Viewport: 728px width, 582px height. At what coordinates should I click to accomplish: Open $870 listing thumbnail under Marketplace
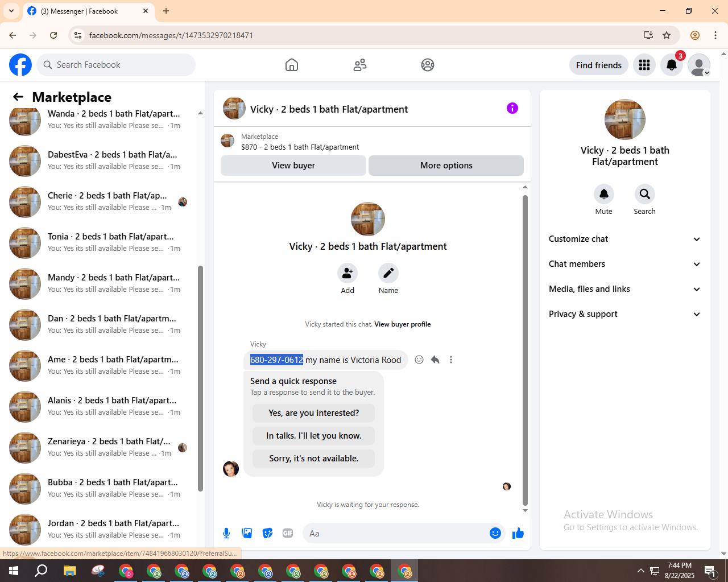pyautogui.click(x=227, y=141)
